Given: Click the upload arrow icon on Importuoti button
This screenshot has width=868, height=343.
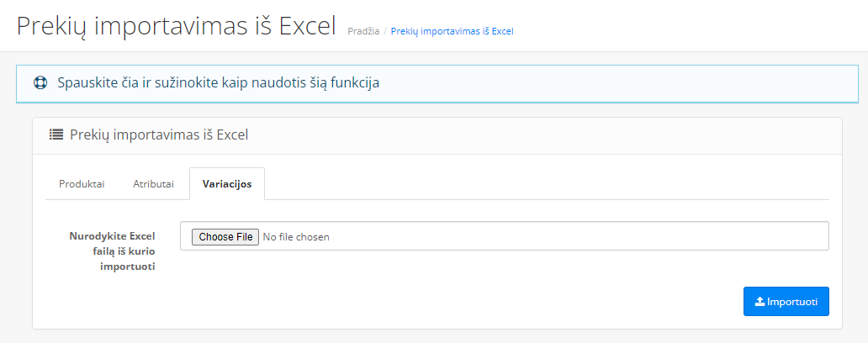Looking at the screenshot, I should click(760, 302).
